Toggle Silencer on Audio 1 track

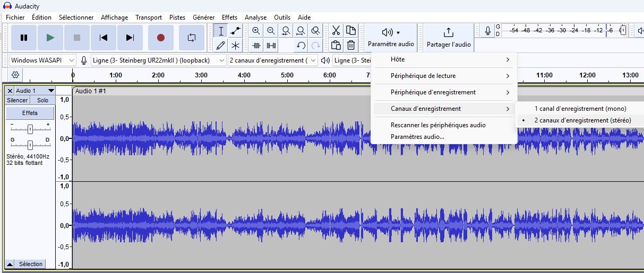(18, 100)
